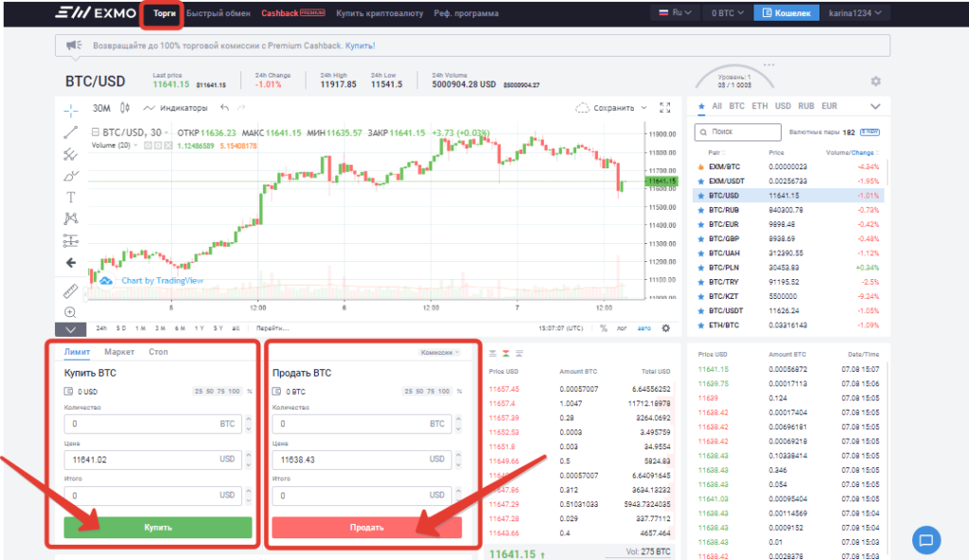Switch to the Маркет order tab
The height and width of the screenshot is (560, 969).
(x=119, y=352)
